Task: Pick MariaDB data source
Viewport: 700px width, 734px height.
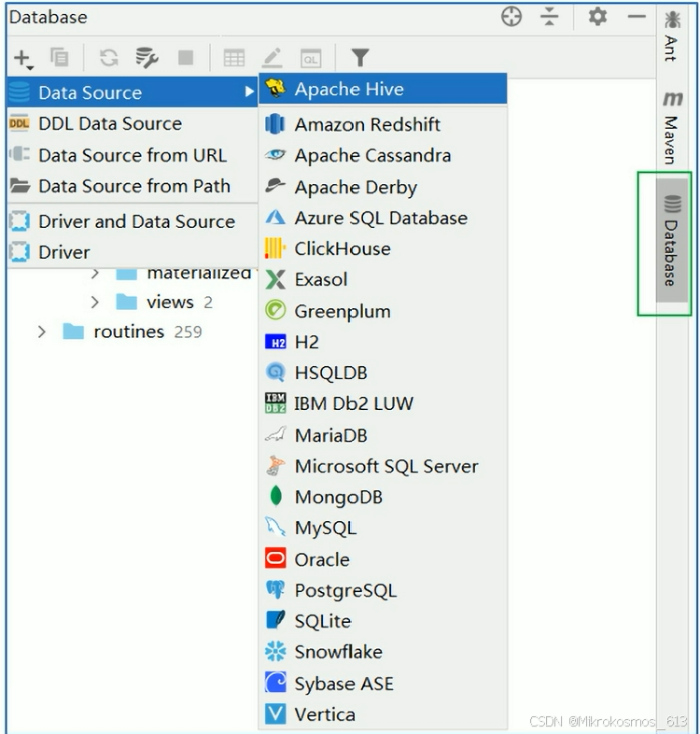Action: (x=383, y=435)
